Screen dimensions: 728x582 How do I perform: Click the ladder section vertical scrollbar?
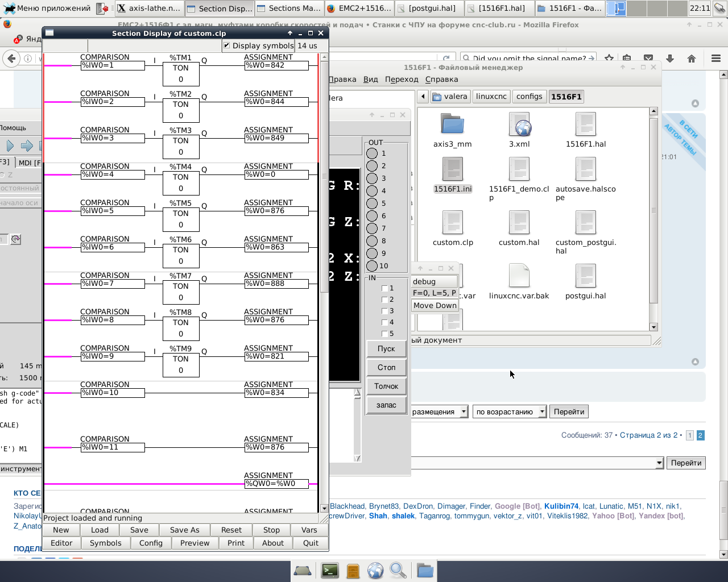tap(324, 282)
